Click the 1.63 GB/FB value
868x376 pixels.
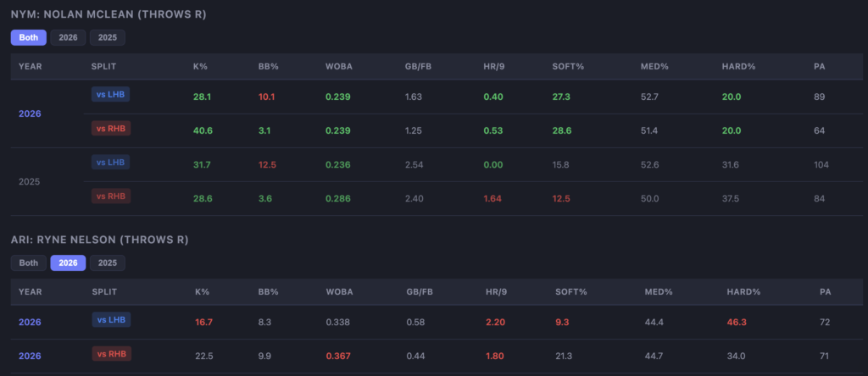(x=414, y=97)
